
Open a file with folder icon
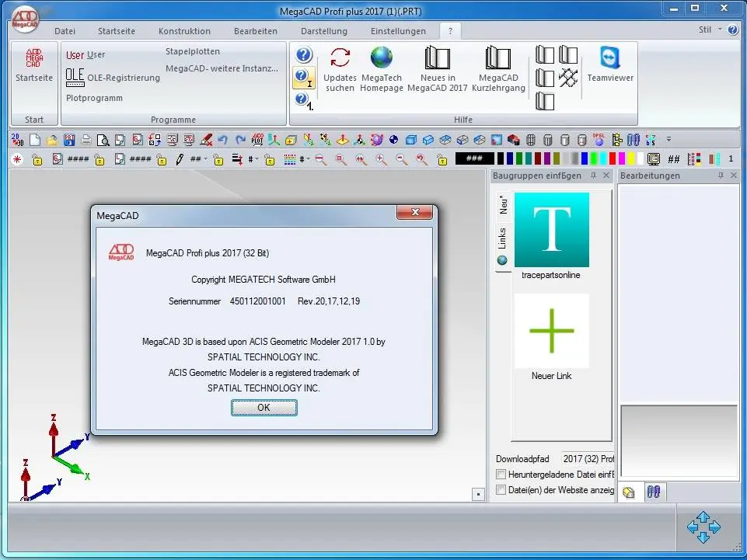tap(52, 140)
